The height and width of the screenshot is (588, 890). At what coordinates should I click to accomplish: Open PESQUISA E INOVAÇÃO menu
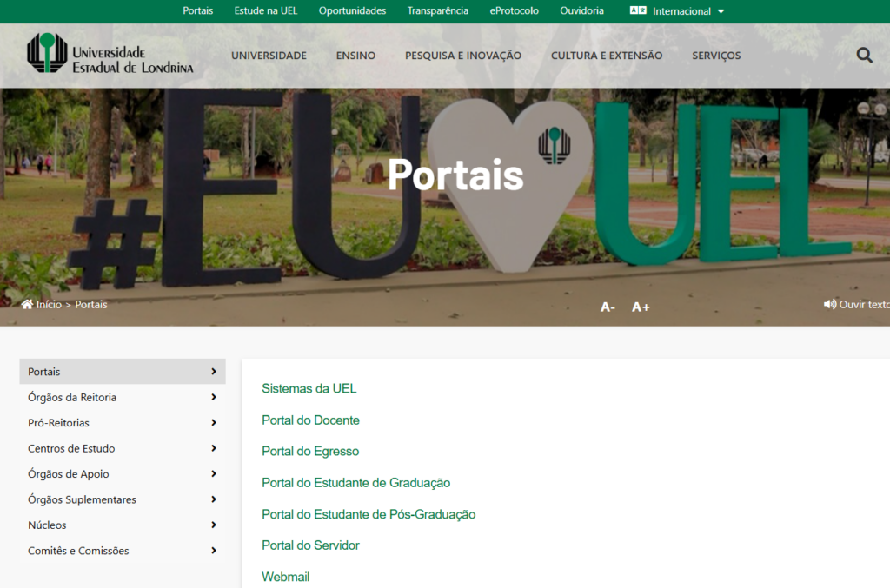462,56
